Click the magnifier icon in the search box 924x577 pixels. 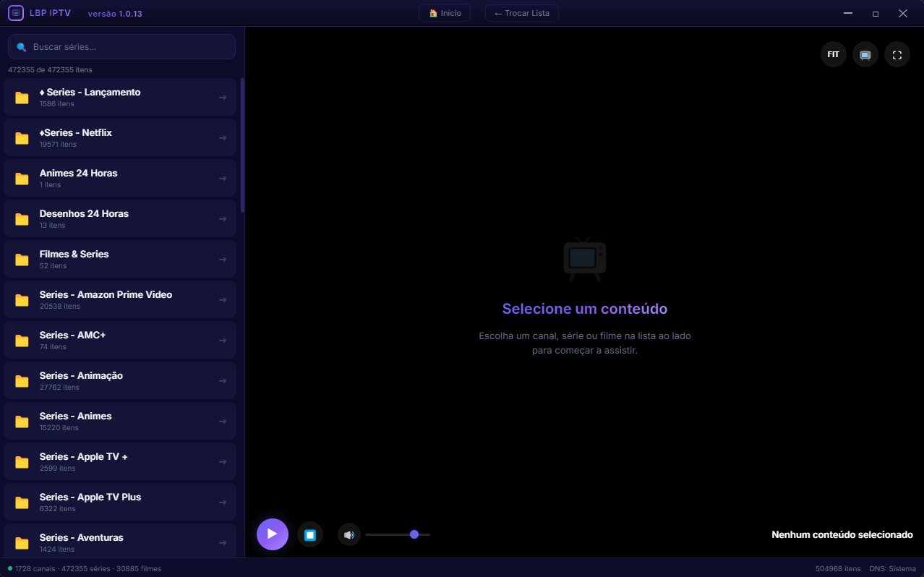coord(22,47)
